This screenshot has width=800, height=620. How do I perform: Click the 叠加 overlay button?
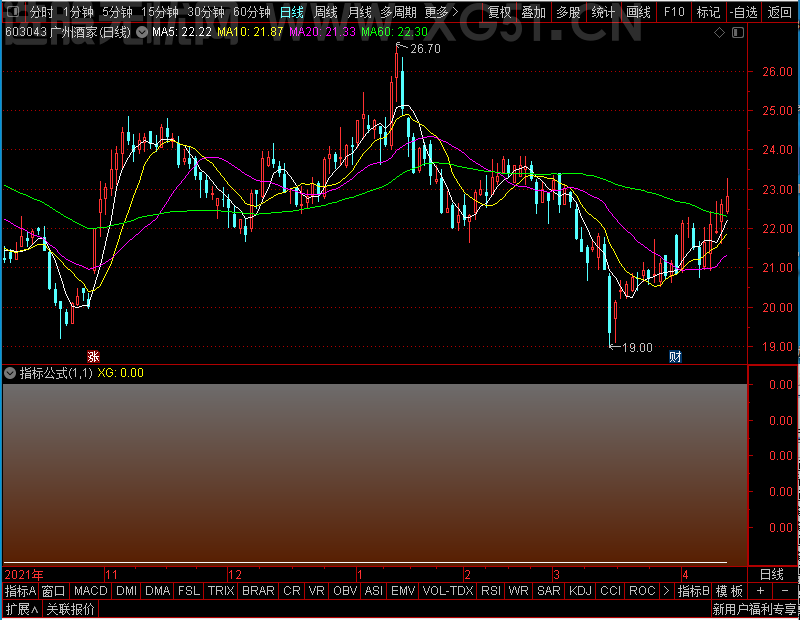pyautogui.click(x=534, y=12)
